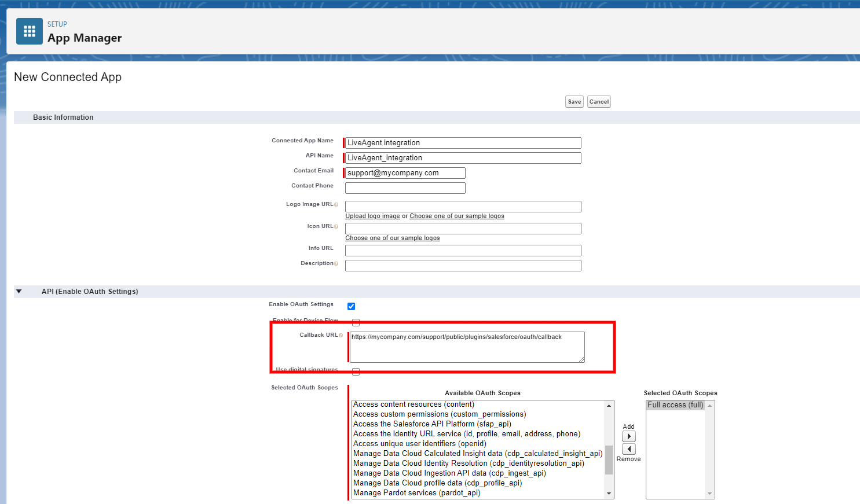
Task: Click the Remove arrow under Add
Action: [x=629, y=448]
